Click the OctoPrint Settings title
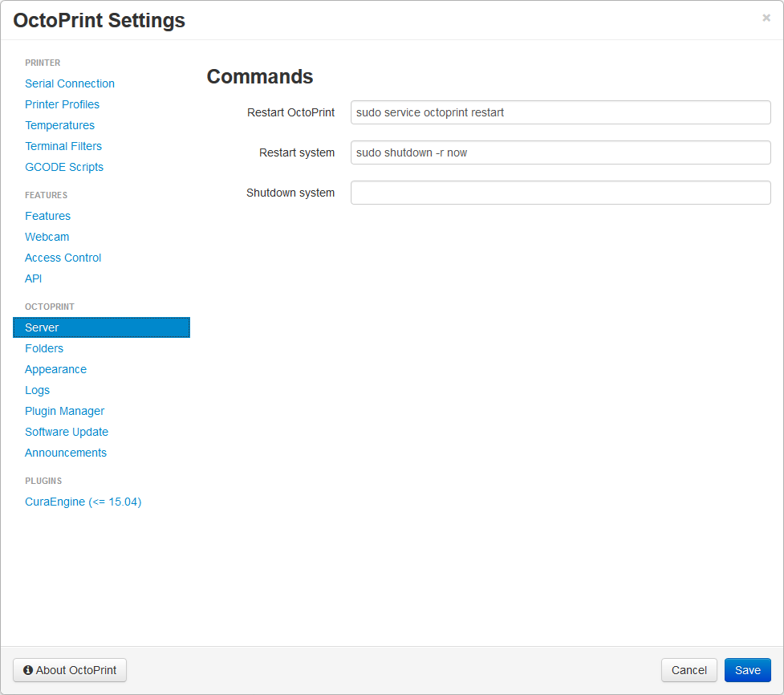The height and width of the screenshot is (695, 784). pos(99,21)
